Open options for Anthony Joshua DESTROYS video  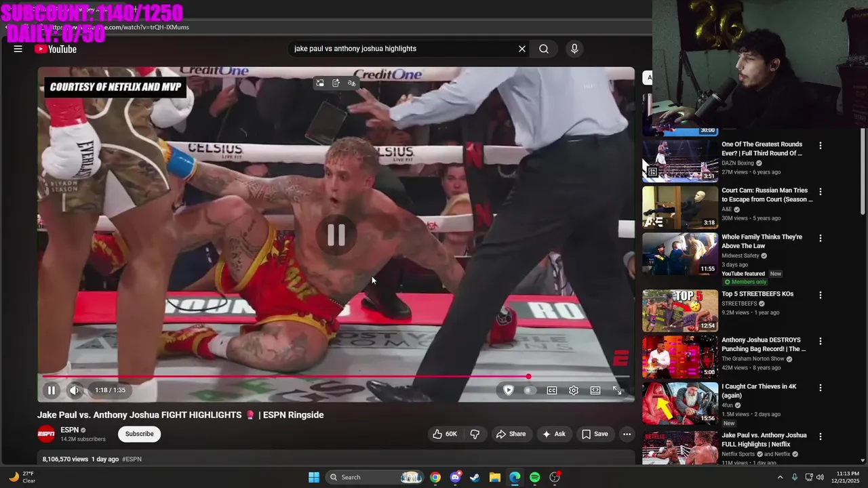click(x=821, y=341)
